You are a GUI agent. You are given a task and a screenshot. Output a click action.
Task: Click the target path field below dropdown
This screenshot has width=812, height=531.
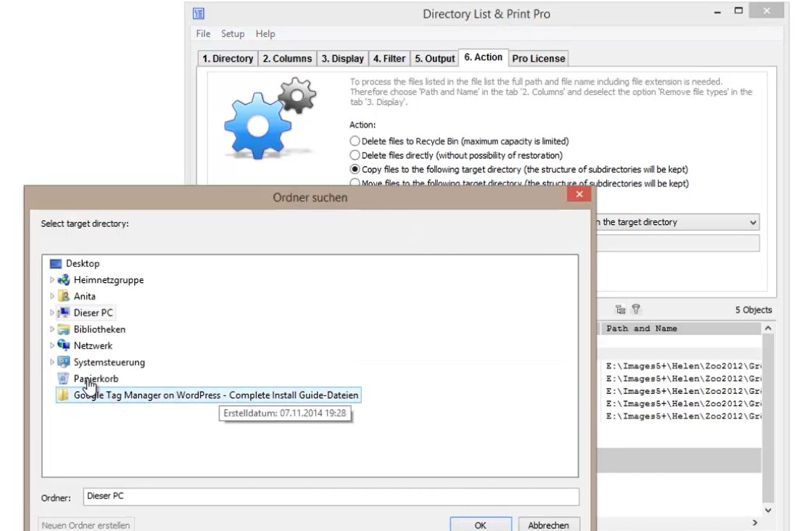[677, 244]
